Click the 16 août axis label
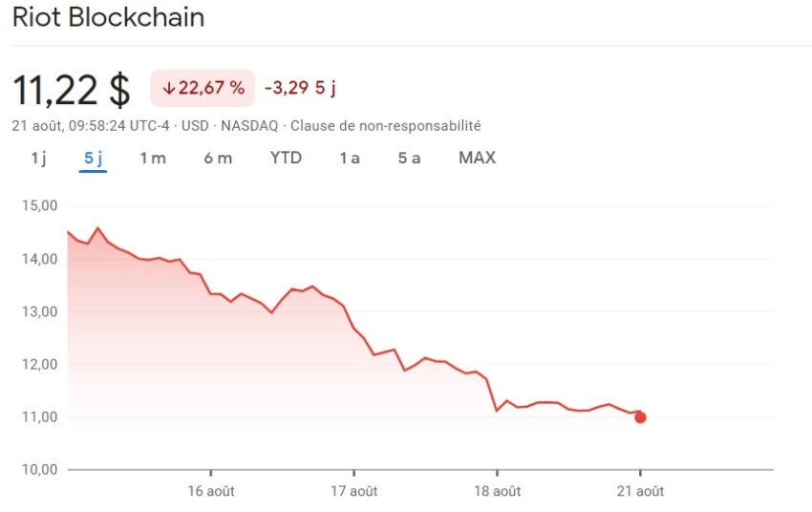 coord(211,491)
